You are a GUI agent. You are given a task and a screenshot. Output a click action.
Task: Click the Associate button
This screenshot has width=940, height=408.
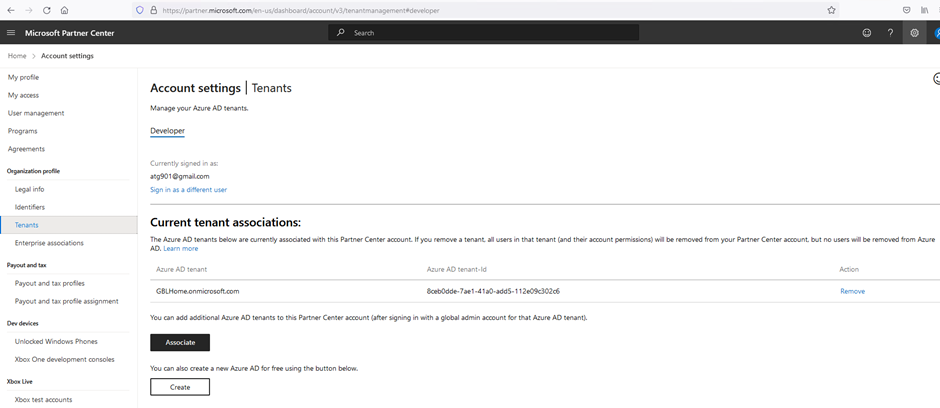pyautogui.click(x=180, y=342)
